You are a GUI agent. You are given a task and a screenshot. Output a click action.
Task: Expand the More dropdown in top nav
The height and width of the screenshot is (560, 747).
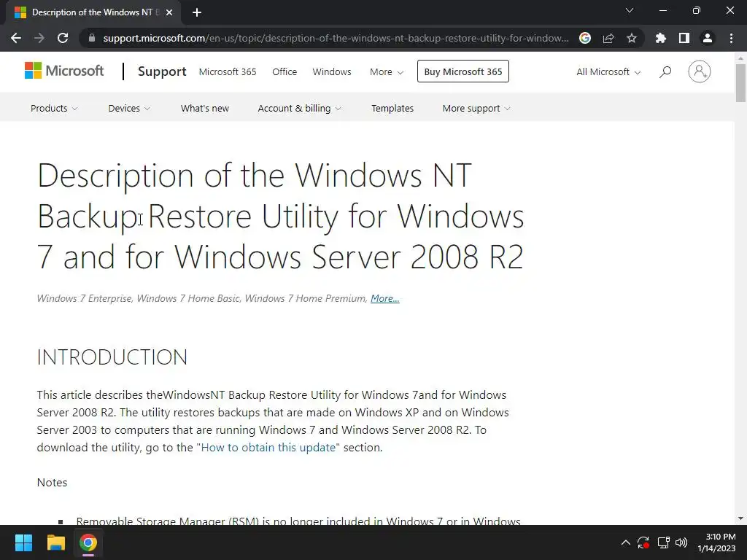[387, 72]
